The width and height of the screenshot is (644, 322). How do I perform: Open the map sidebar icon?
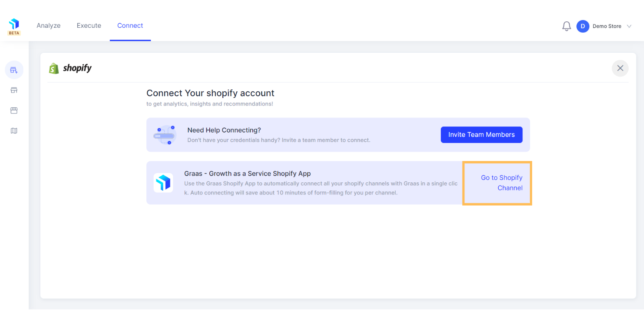pyautogui.click(x=14, y=130)
